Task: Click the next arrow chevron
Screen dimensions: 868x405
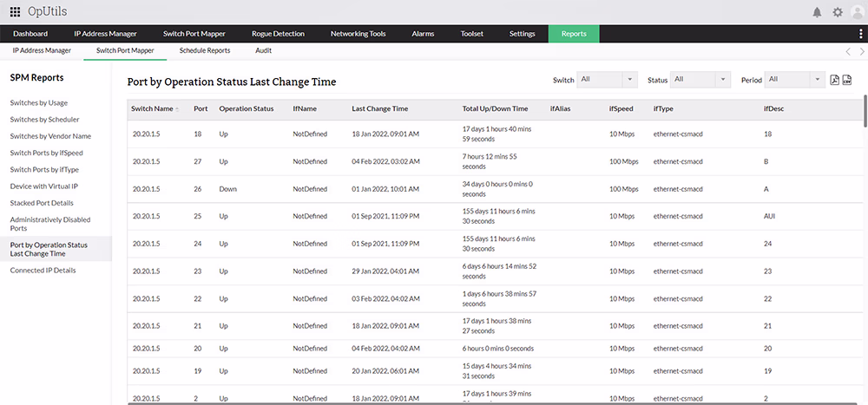Action: pos(860,52)
